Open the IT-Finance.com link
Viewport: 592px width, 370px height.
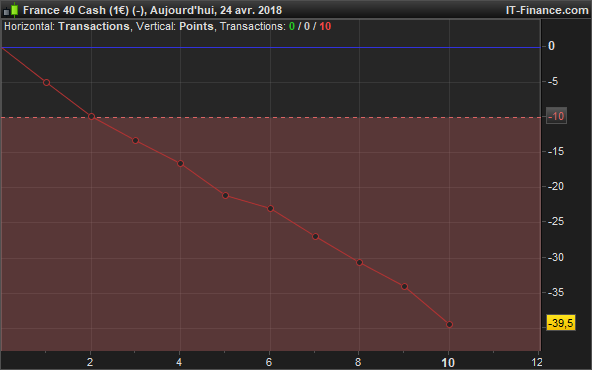[x=547, y=10]
